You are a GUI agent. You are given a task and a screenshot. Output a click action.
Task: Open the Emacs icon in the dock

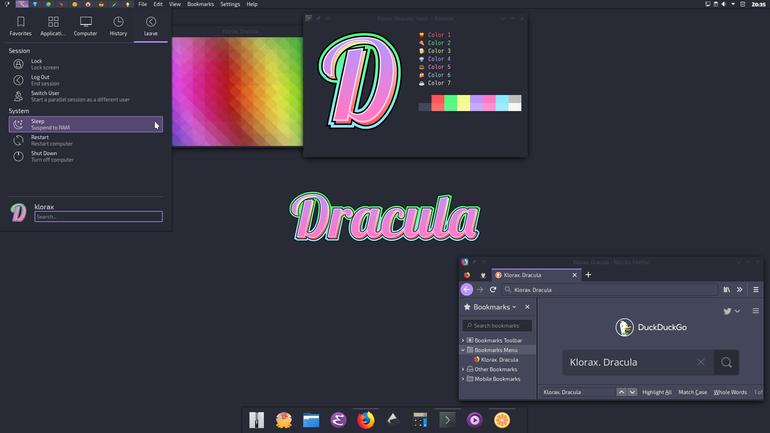(338, 420)
